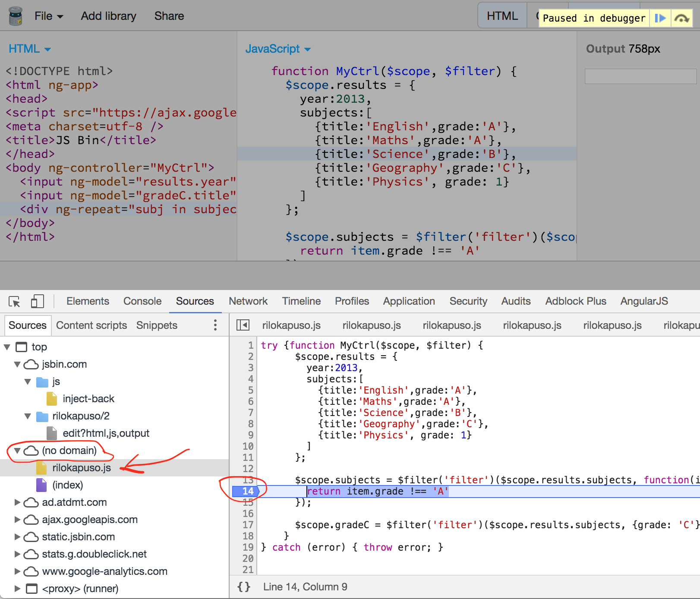The height and width of the screenshot is (599, 700).
Task: Switch to the Security tab
Action: pyautogui.click(x=468, y=301)
